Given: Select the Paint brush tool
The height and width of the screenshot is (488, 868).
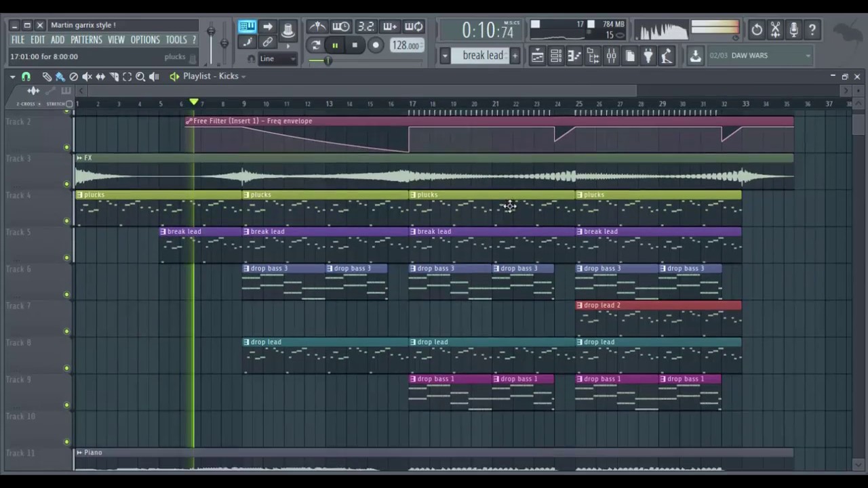Looking at the screenshot, I should point(60,77).
